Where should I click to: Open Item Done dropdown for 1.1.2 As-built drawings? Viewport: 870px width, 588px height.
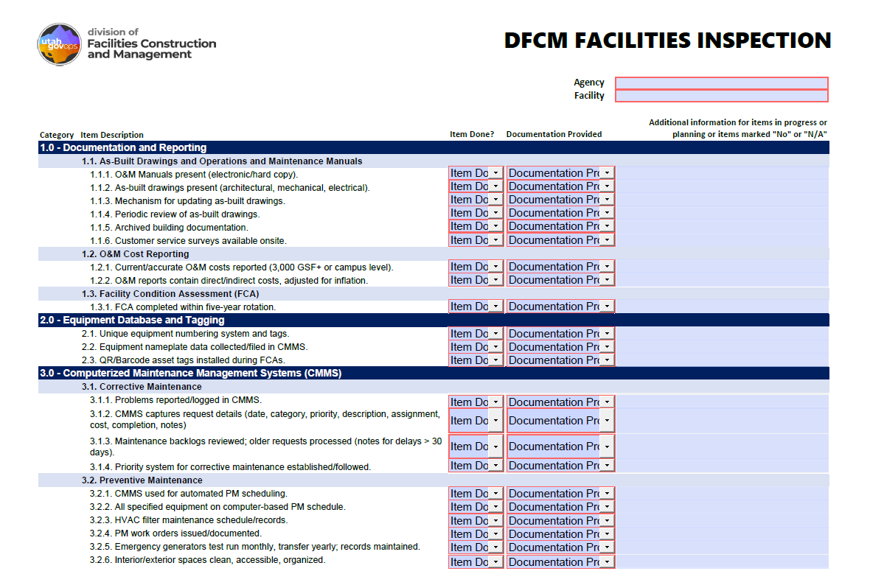pyautogui.click(x=476, y=186)
